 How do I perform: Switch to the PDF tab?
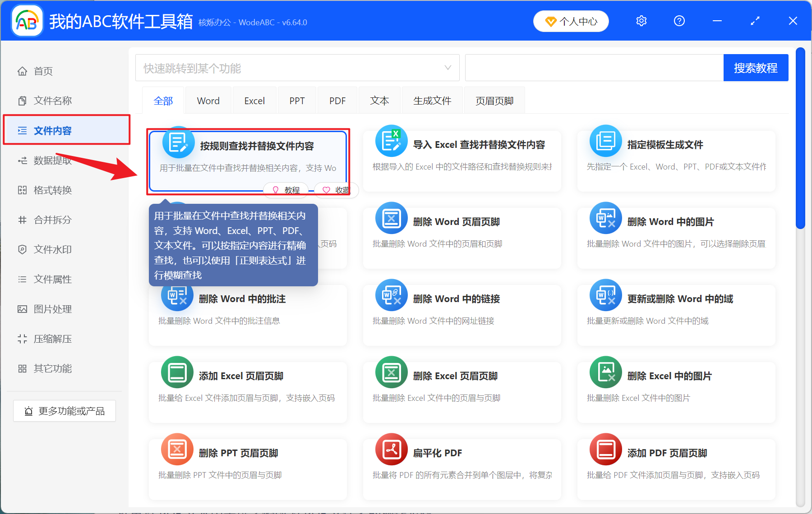pos(337,100)
